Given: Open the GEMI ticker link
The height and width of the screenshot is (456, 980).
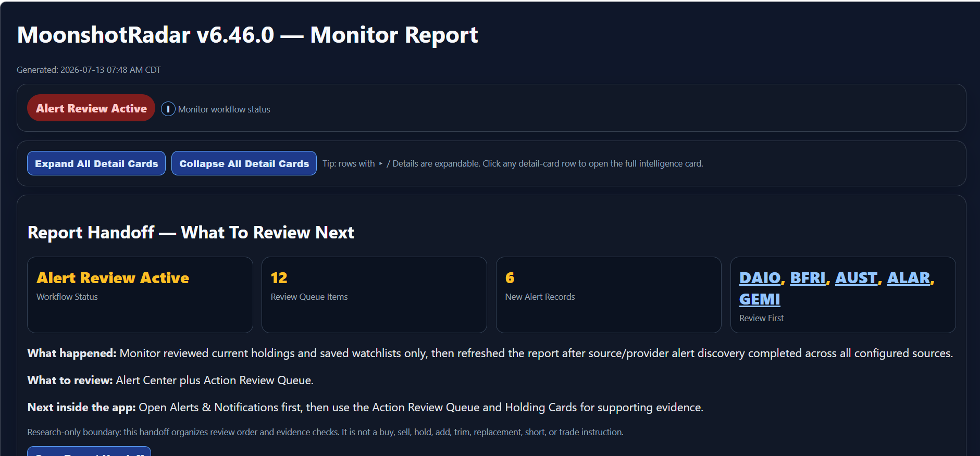Looking at the screenshot, I should coord(760,299).
